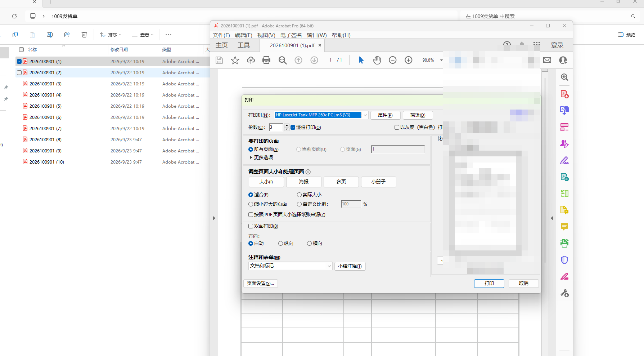The image size is (644, 356).
Task: Click the print icon in Acrobat toolbar
Action: point(266,60)
